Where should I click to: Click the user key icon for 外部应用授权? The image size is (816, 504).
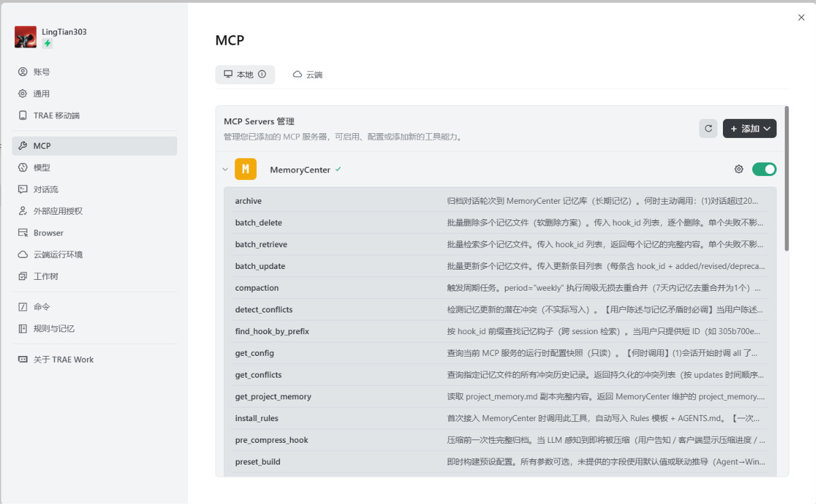[x=22, y=211]
